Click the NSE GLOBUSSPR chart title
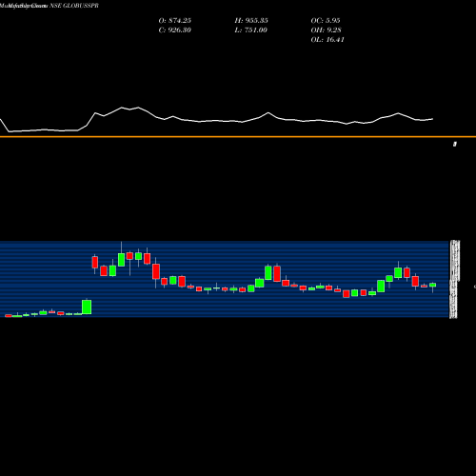 tap(50, 6)
